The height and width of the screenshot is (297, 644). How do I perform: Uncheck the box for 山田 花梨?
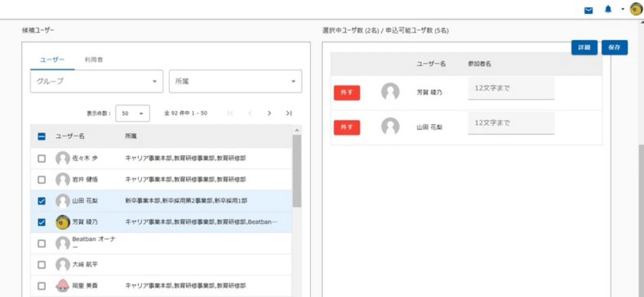(42, 201)
